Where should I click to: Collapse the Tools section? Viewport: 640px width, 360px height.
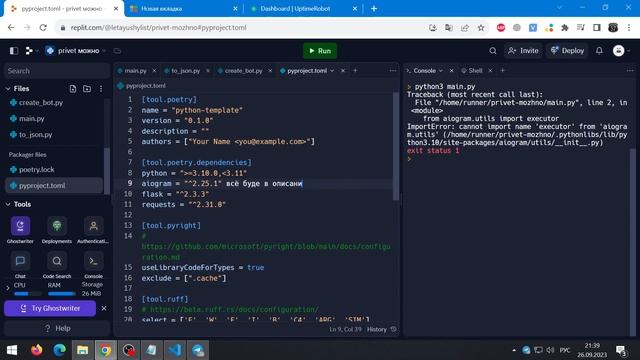(x=8, y=204)
